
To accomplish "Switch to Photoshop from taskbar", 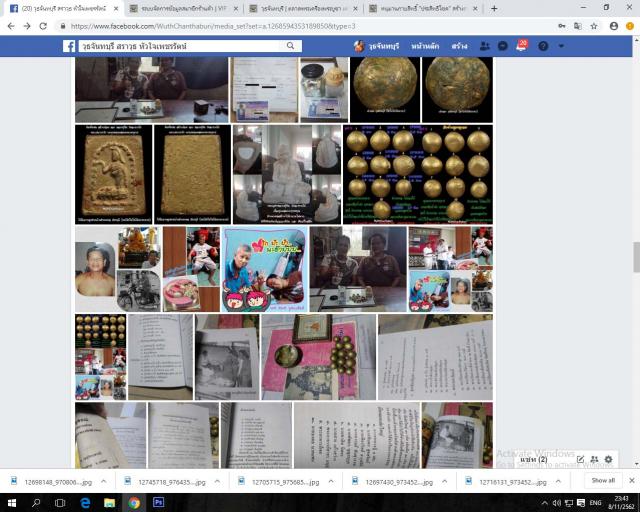I will tap(158, 502).
